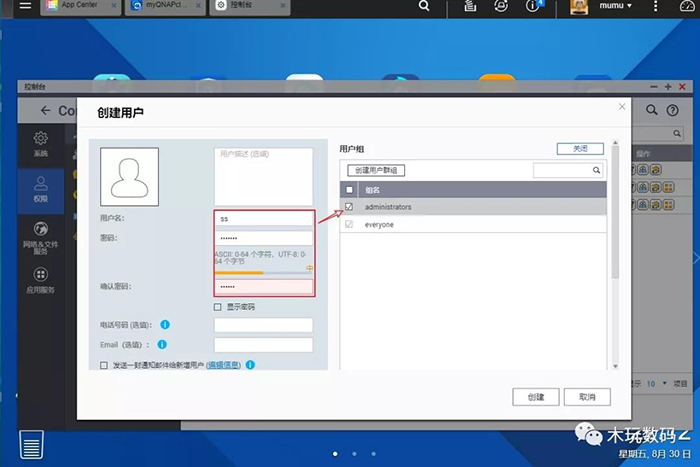The height and width of the screenshot is (467, 700).
Task: Select 权限 in the sidebar
Action: coord(41,190)
